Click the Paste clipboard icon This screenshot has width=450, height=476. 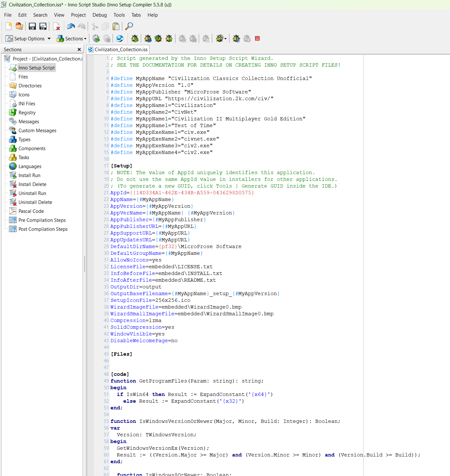coord(116,26)
